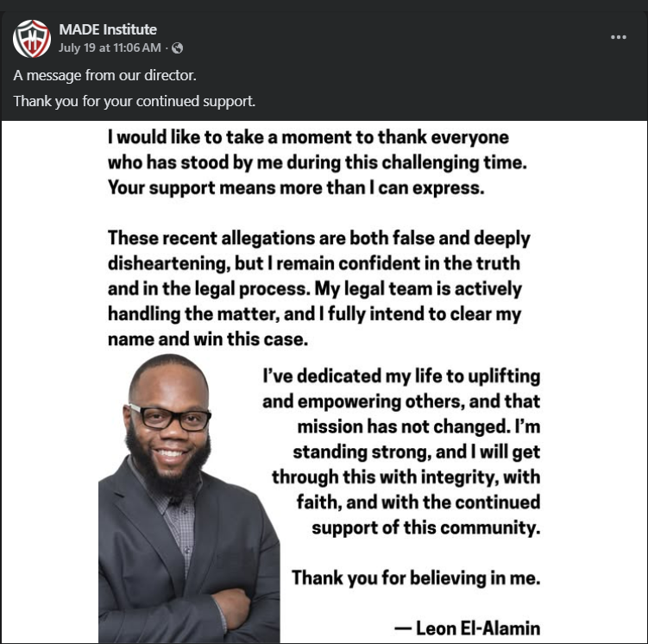The image size is (648, 644).
Task: Click the line 'support of this community.'
Action: pyautogui.click(x=426, y=527)
